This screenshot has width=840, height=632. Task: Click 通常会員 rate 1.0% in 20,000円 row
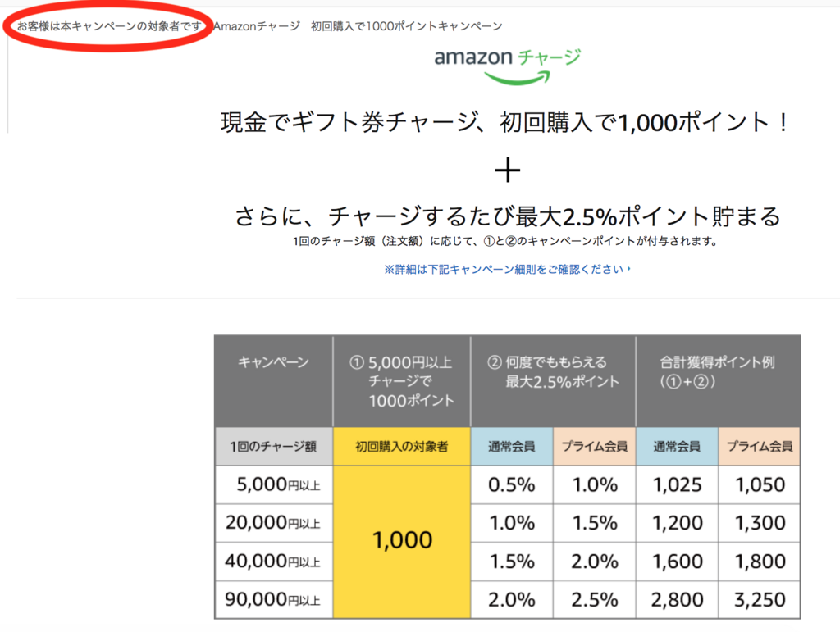(x=512, y=523)
